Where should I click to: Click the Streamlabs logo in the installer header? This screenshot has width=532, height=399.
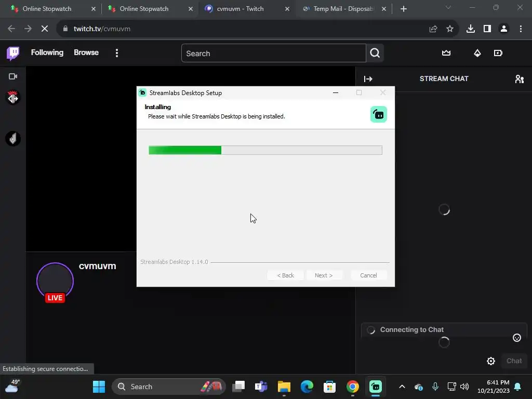[x=379, y=114]
